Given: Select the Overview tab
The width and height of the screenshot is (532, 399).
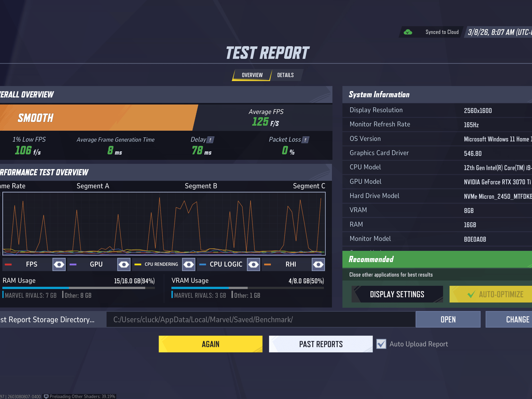Looking at the screenshot, I should point(252,75).
